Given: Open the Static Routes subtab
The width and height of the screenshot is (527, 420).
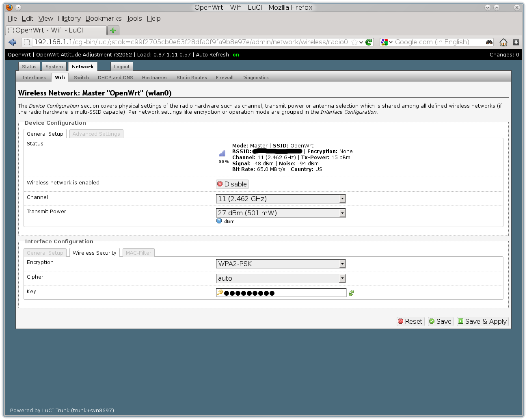Looking at the screenshot, I should 192,78.
